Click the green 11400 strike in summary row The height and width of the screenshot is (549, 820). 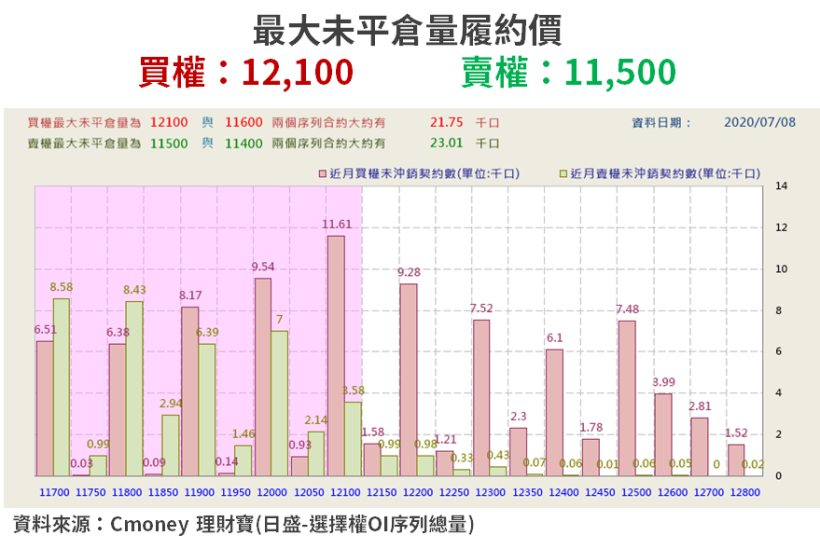click(x=244, y=143)
